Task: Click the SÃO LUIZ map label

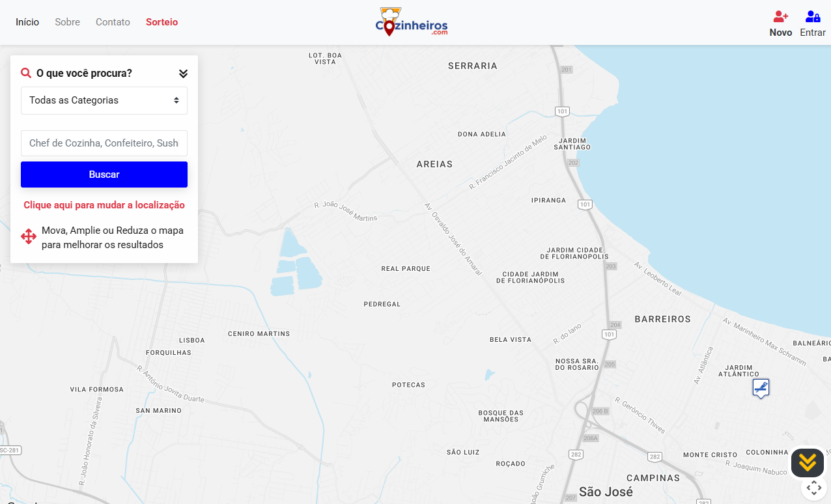Action: 463,452
